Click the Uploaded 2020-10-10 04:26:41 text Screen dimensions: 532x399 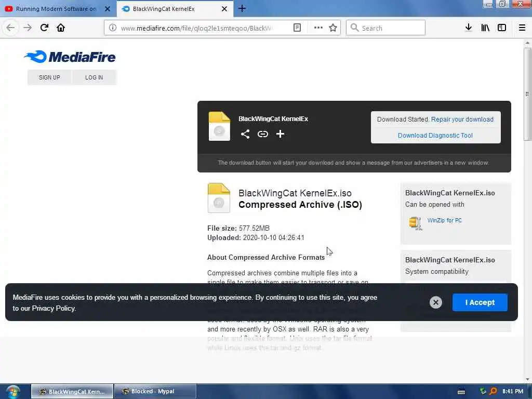[256, 238]
